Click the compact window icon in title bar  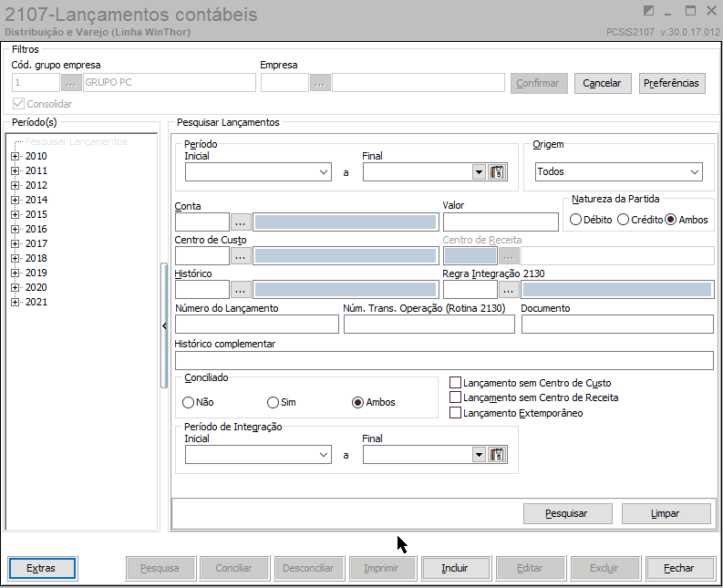point(648,11)
